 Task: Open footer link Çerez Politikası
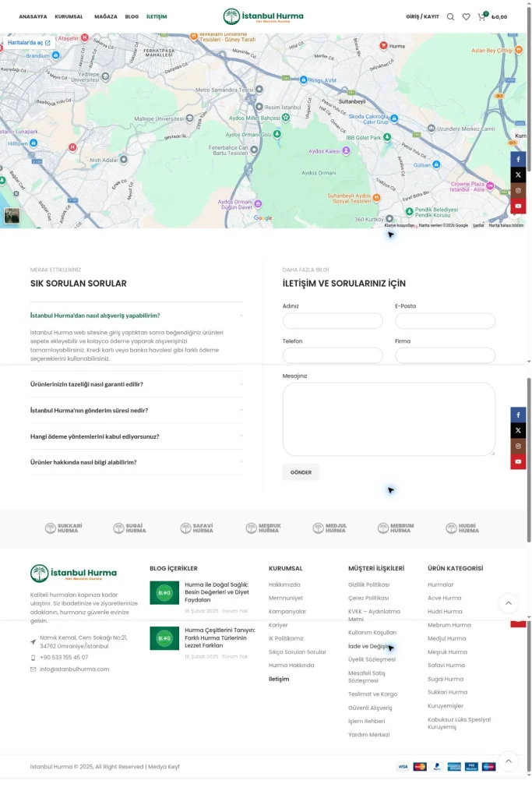pos(368,598)
